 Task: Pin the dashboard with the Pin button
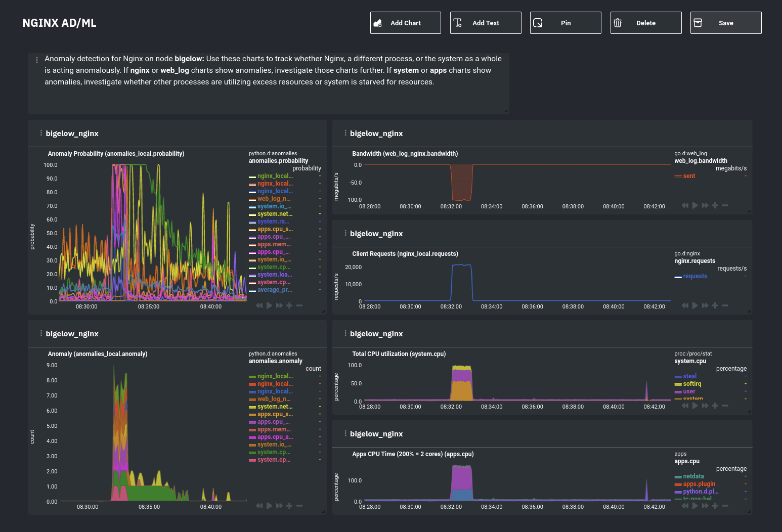tap(566, 23)
